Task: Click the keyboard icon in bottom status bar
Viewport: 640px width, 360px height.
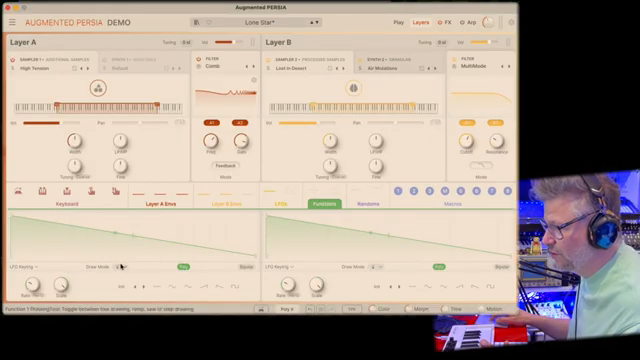Action: click(x=261, y=309)
